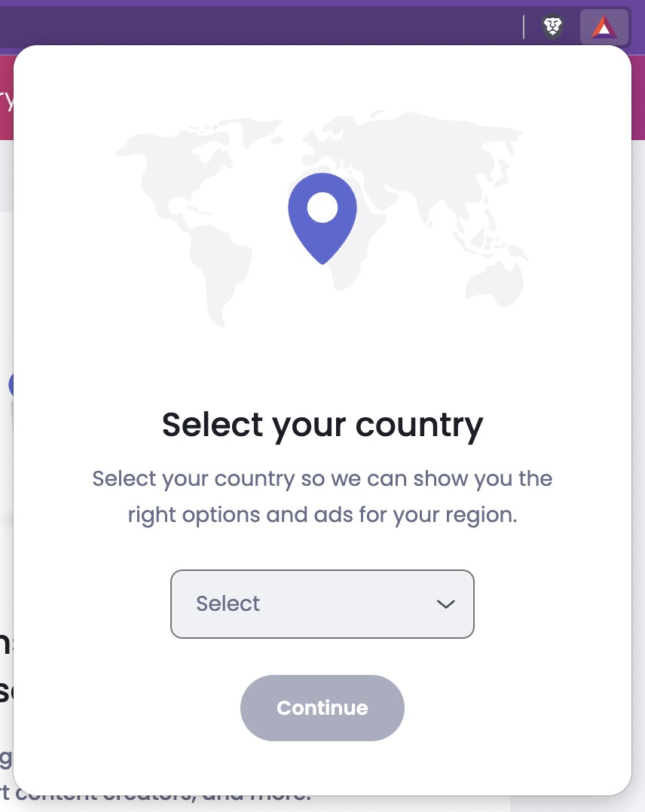This screenshot has height=812, width=645.
Task: Click the Brave Rewards BAT triangle icon
Action: (604, 27)
